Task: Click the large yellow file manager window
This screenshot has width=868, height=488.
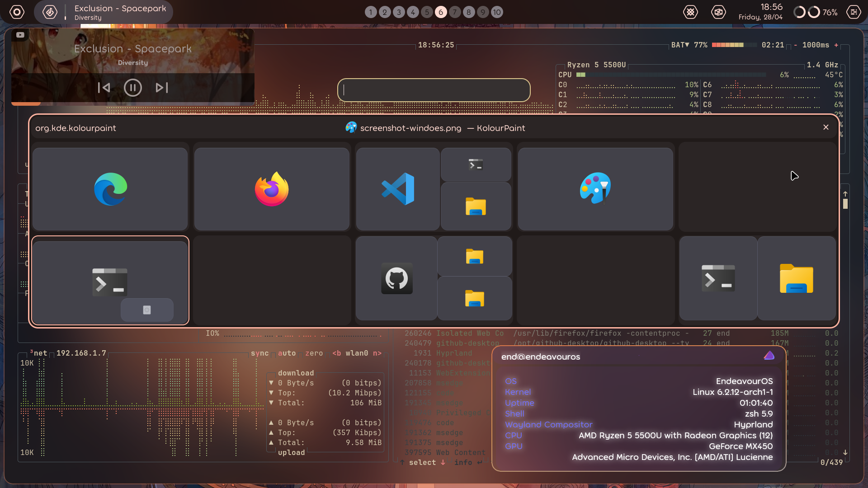Action: point(796,278)
